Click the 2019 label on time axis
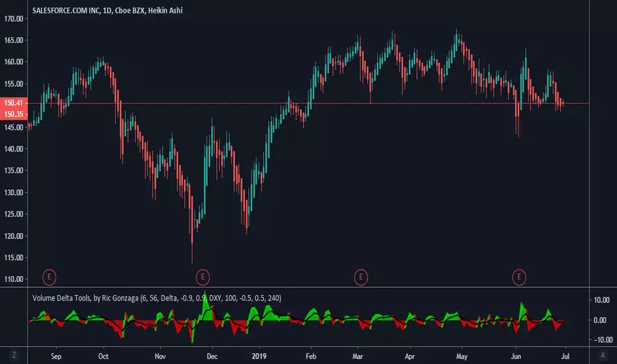Screen dimensions: 617x364 pos(259,356)
